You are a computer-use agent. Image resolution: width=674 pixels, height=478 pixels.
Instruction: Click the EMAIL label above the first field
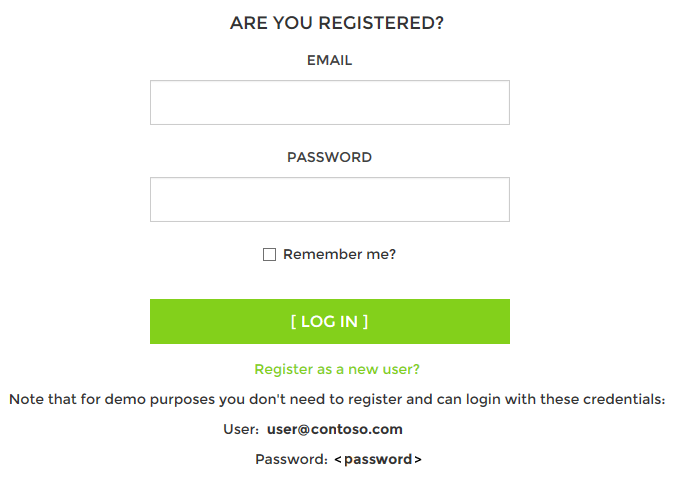329,60
